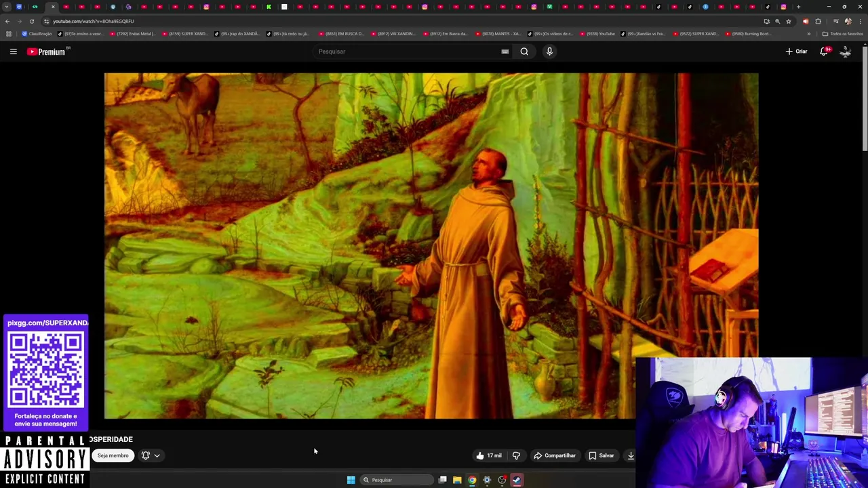This screenshot has width=868, height=488.
Task: Close the active YouTube tab
Action: [x=53, y=7]
